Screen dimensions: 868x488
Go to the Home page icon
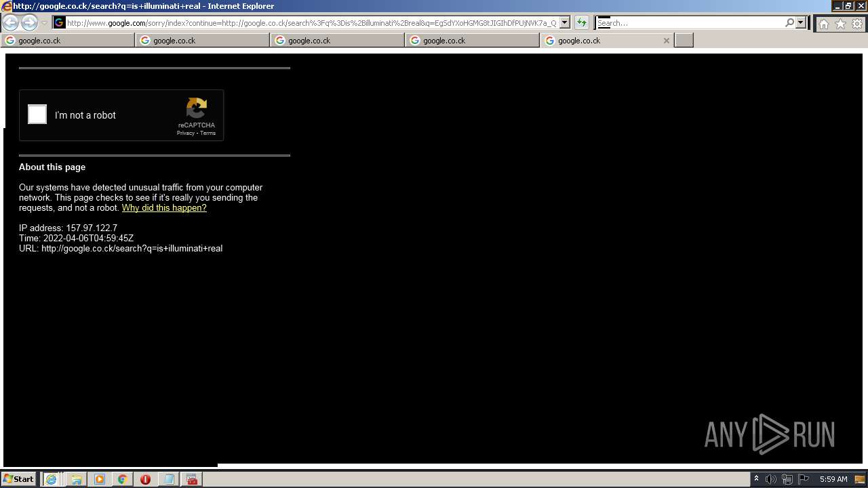tap(823, 24)
